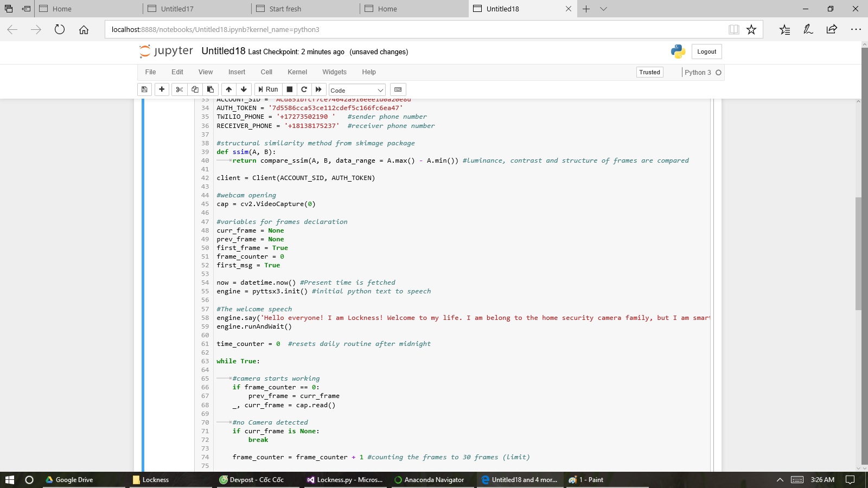
Task: Open the command palette keyboard icon
Action: (x=398, y=89)
